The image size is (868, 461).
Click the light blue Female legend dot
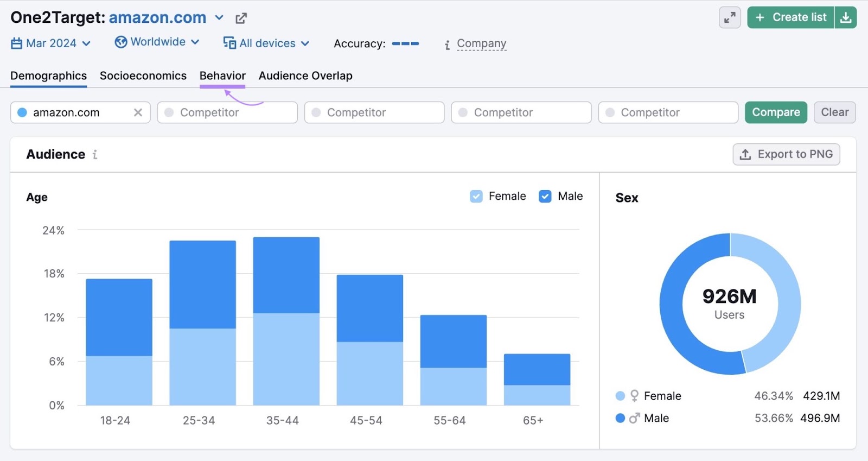[x=621, y=396]
